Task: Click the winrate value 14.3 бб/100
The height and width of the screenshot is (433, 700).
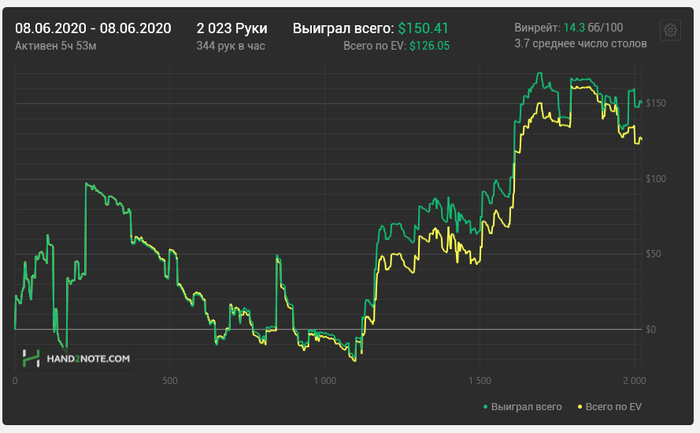Action: click(x=593, y=28)
